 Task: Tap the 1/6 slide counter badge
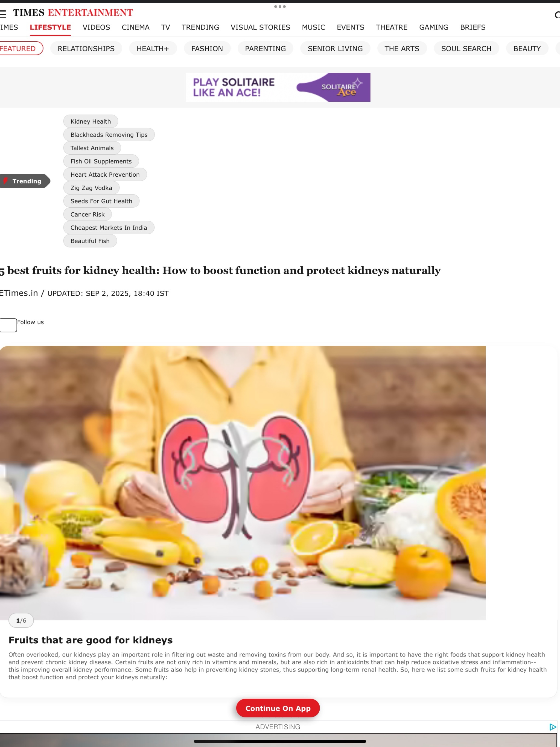coord(21,620)
